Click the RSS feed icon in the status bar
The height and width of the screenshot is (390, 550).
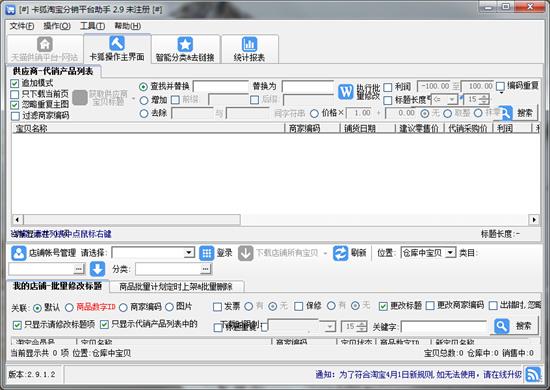click(533, 374)
